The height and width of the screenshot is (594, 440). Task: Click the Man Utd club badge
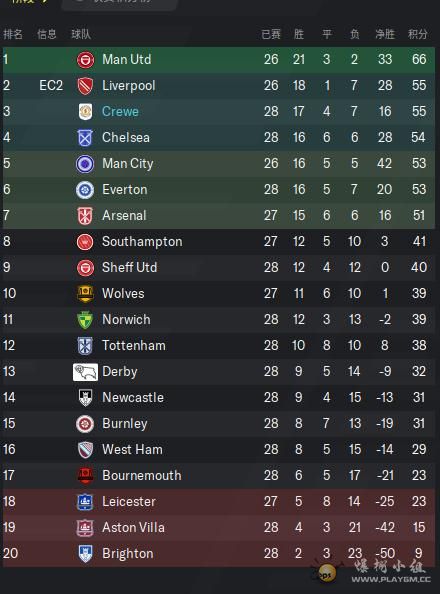85,59
